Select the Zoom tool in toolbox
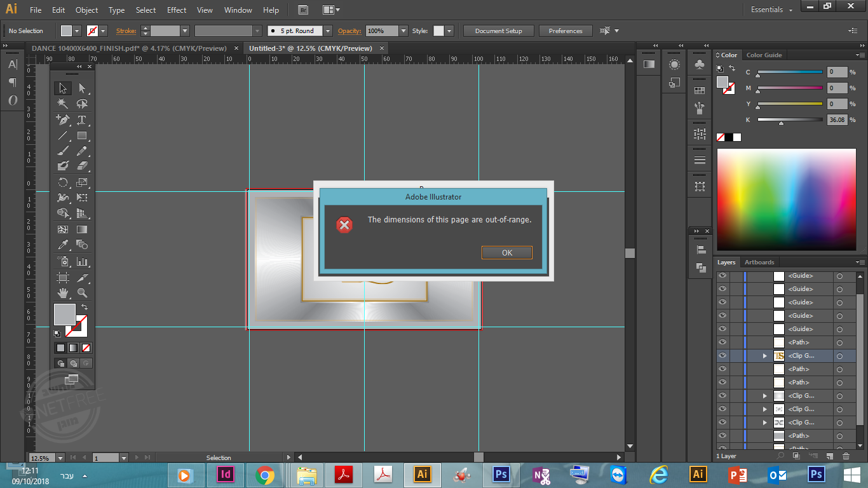 (82, 292)
